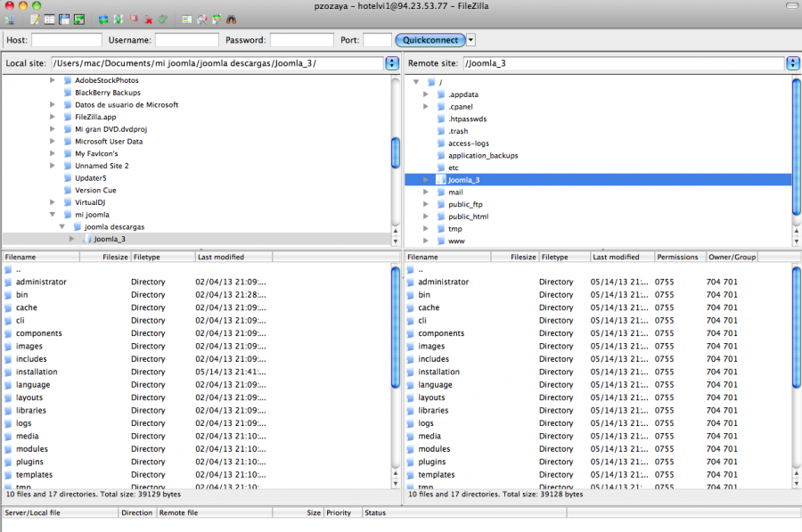
Task: Select the local installation folder icon
Action: (8, 372)
